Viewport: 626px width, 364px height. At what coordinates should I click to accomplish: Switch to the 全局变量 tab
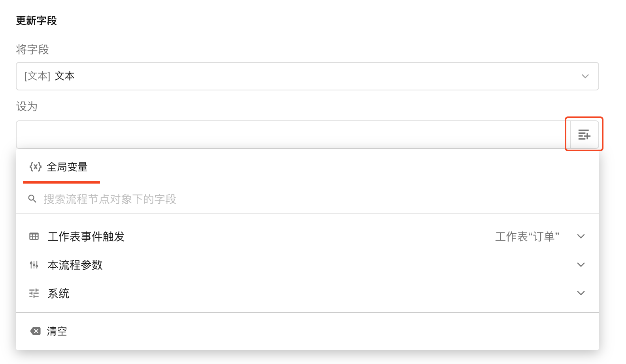coord(67,167)
